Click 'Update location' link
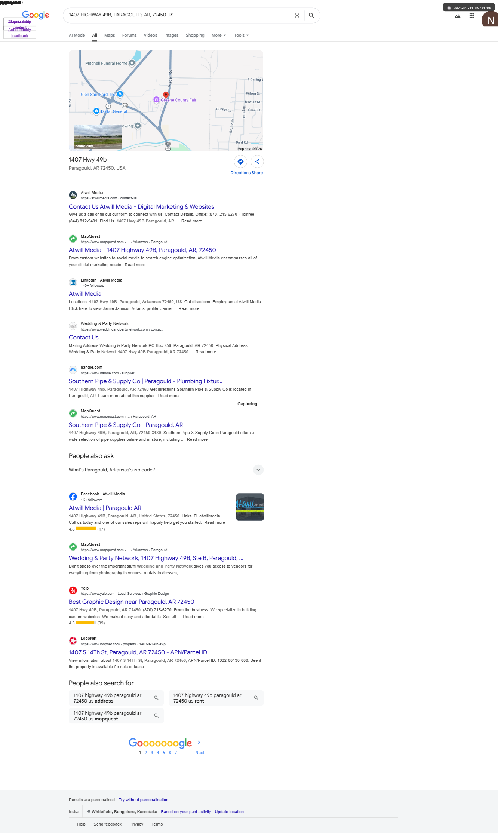 coord(229,812)
